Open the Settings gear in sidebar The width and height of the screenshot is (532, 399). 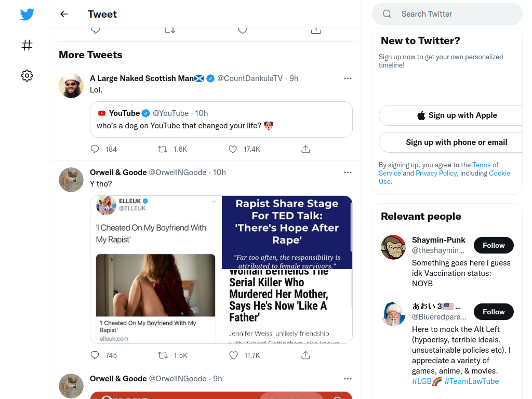tap(27, 75)
